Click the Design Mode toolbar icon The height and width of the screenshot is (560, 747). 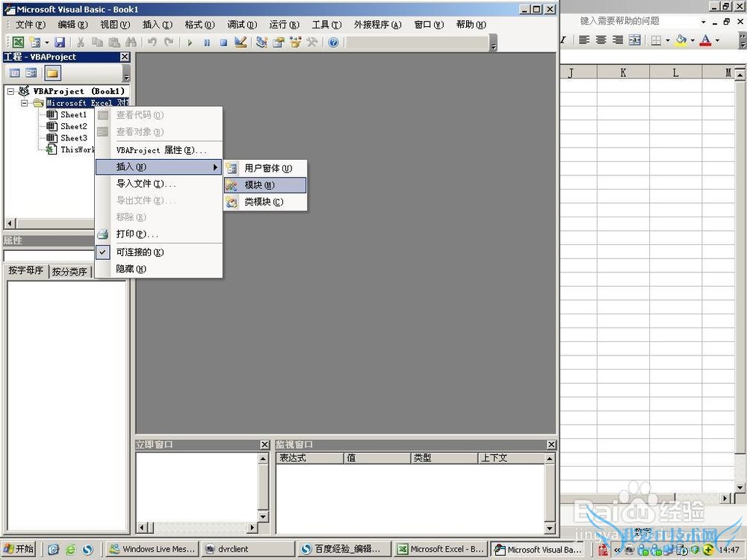[241, 43]
